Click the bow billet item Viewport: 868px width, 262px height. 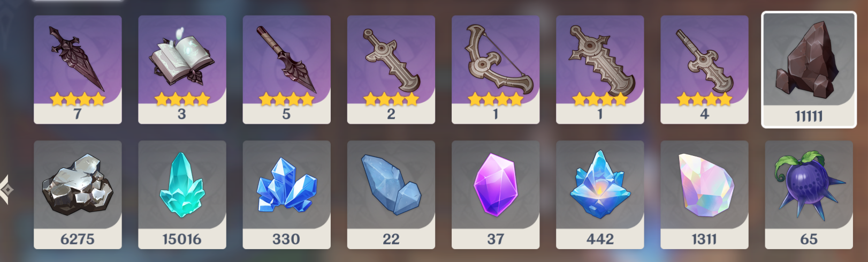(x=496, y=70)
